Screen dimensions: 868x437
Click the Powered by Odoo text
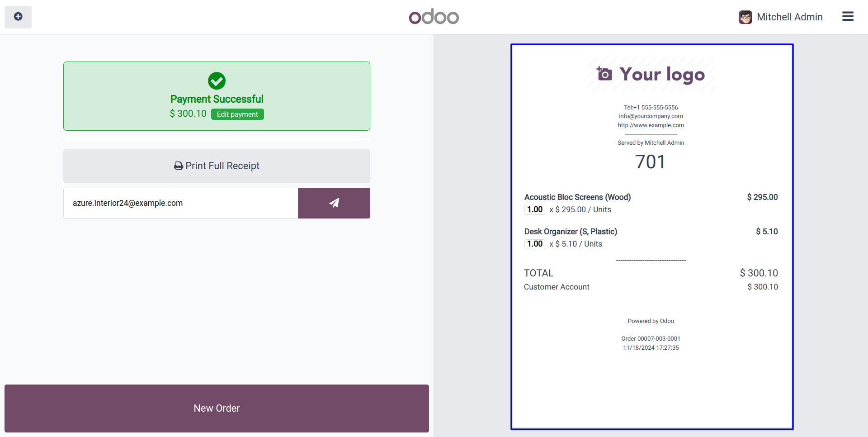point(651,321)
